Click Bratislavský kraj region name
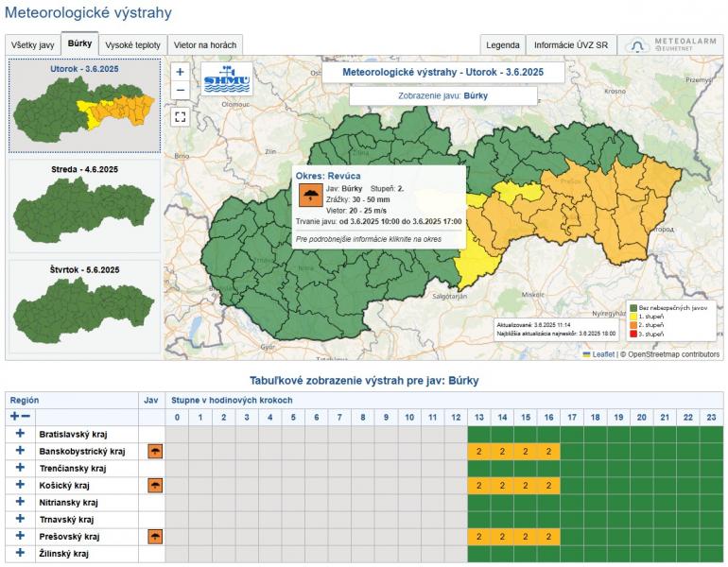This screenshot has width=728, height=567. (x=74, y=435)
